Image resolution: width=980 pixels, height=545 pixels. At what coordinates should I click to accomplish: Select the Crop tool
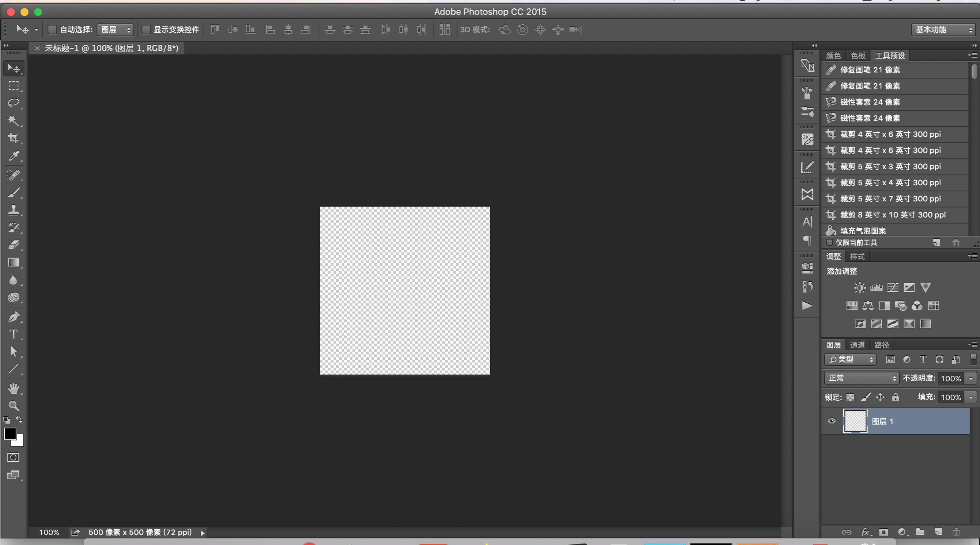point(14,138)
